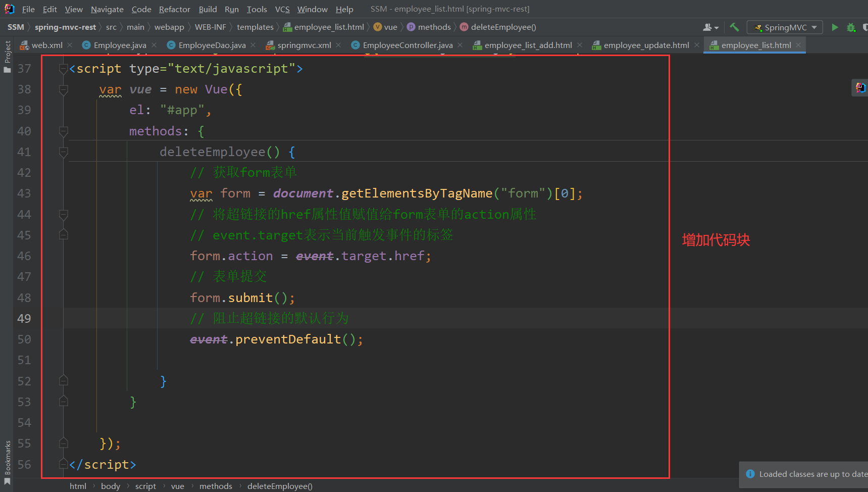Viewport: 868px width, 492px height.
Task: Switch to the springmvc.xml tab
Action: click(304, 45)
